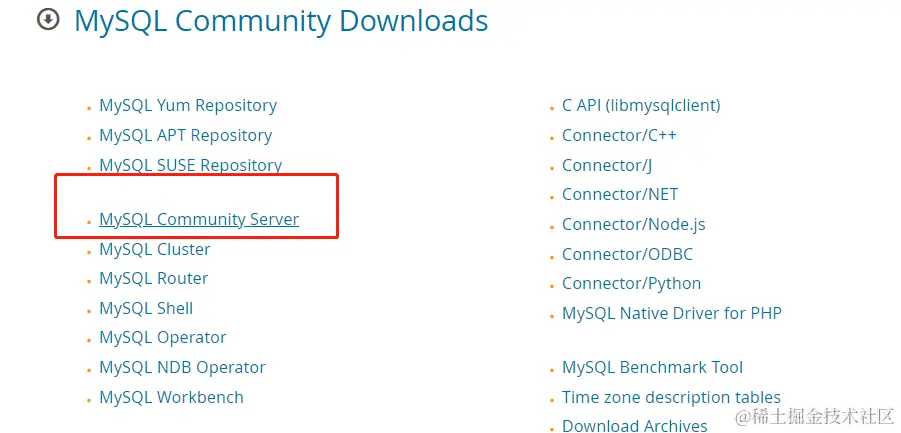Click the MySQL Community Downloads heading
Screen dimensions: 901x433
[x=281, y=21]
